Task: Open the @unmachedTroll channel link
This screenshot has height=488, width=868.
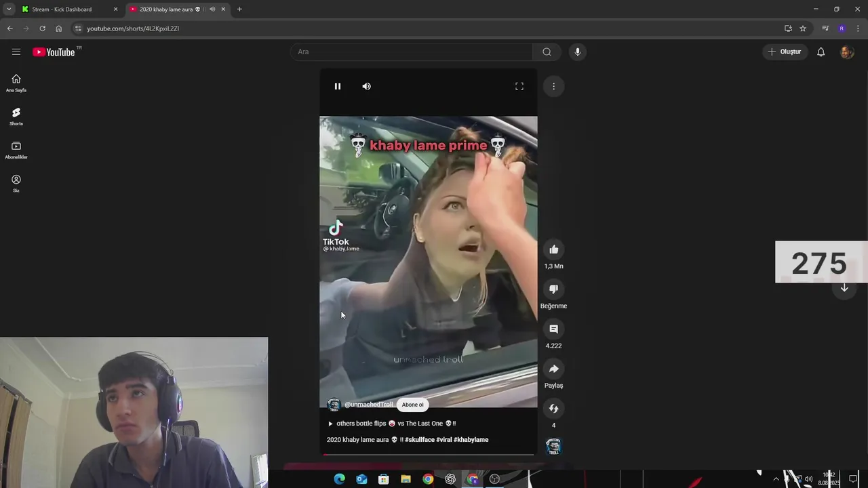Action: pyautogui.click(x=368, y=405)
